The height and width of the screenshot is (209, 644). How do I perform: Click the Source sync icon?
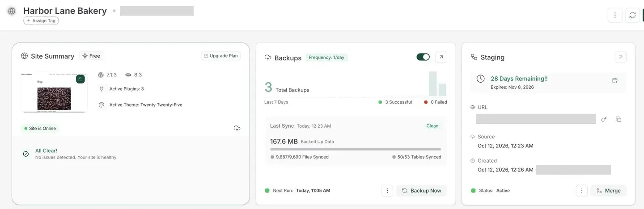473,137
